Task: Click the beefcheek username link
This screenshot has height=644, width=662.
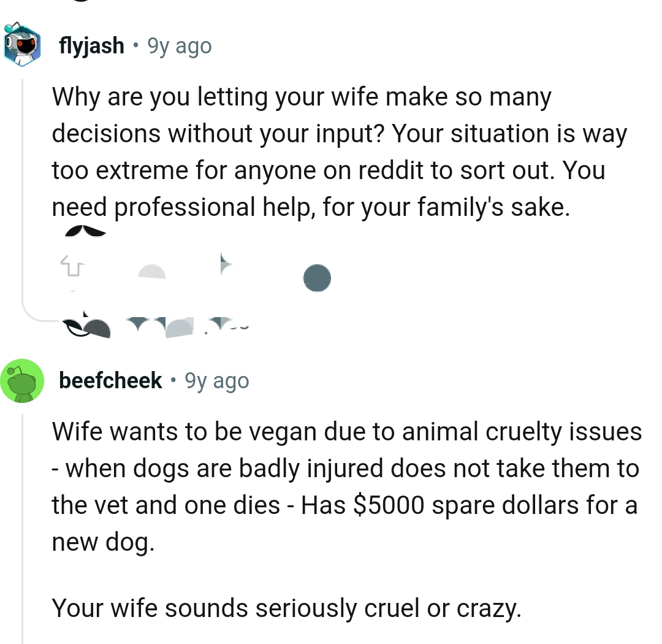Action: 110,380
